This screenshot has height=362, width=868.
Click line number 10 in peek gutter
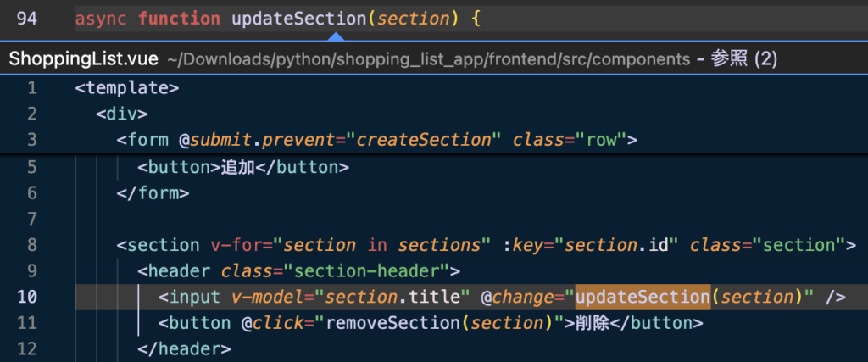[x=26, y=298]
